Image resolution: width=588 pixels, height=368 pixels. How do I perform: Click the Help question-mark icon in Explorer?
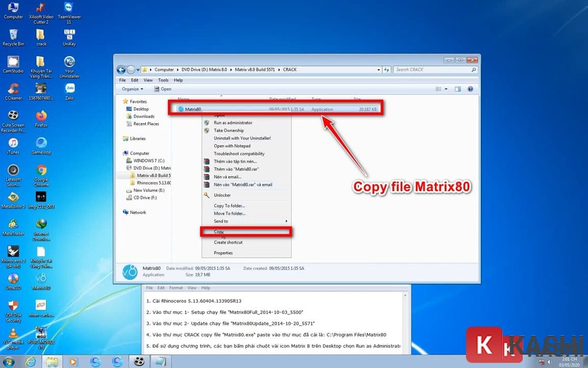tap(470, 89)
